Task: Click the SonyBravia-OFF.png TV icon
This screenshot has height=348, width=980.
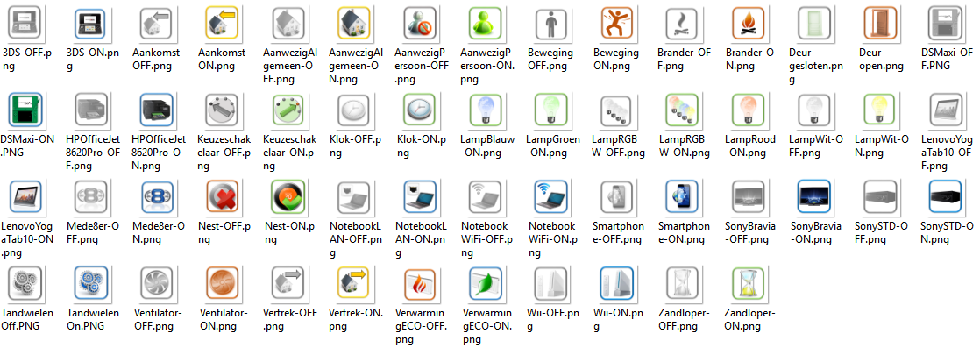Action: (x=748, y=196)
